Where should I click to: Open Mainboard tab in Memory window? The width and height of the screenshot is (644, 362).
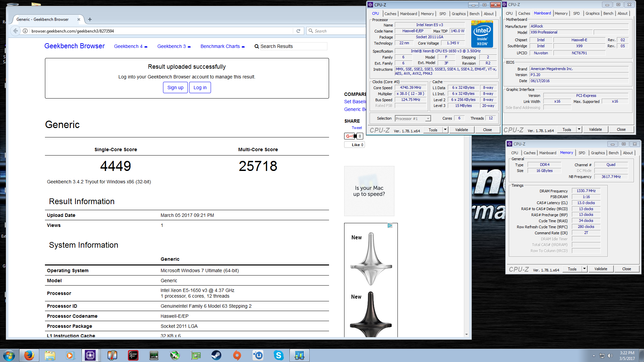[547, 153]
